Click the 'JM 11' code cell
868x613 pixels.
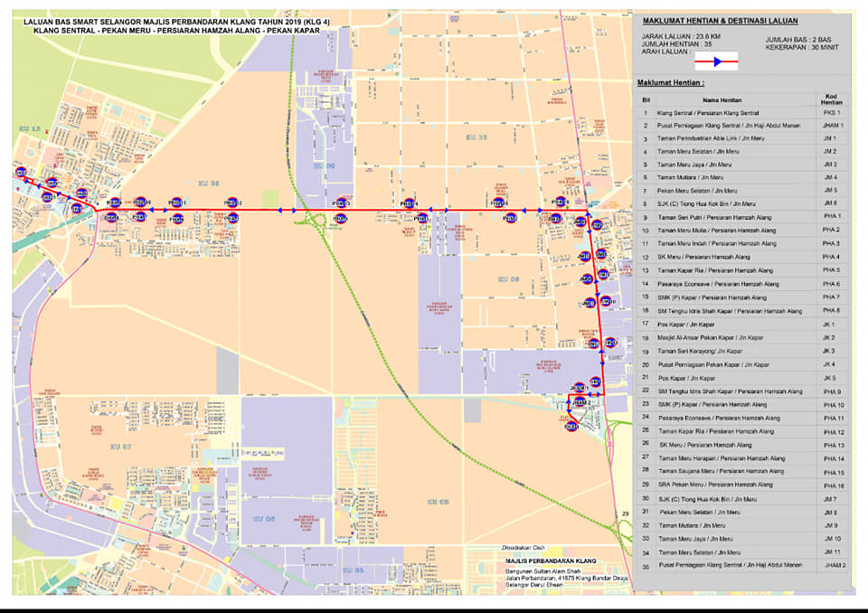click(x=833, y=552)
